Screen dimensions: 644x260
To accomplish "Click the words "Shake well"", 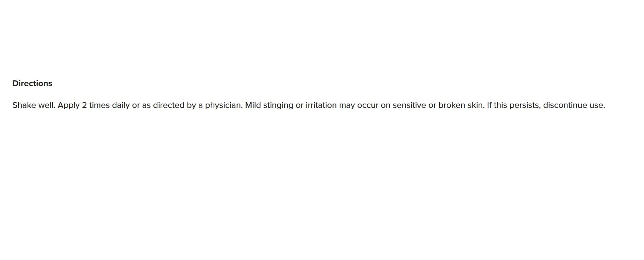I will pos(33,105).
